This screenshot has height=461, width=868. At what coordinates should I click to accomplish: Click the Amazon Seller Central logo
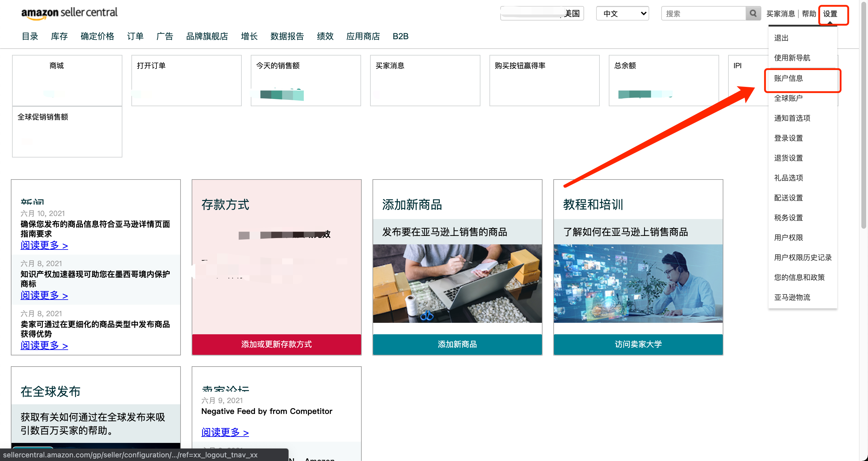(69, 13)
